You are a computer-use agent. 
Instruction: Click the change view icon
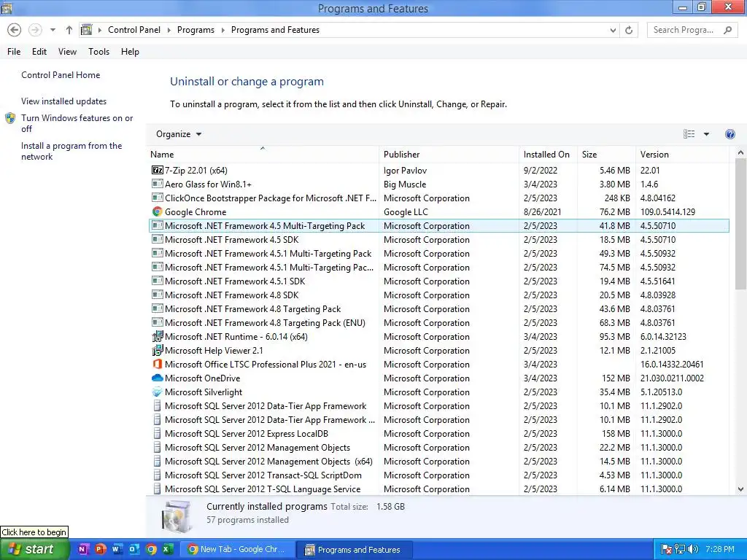tap(689, 134)
